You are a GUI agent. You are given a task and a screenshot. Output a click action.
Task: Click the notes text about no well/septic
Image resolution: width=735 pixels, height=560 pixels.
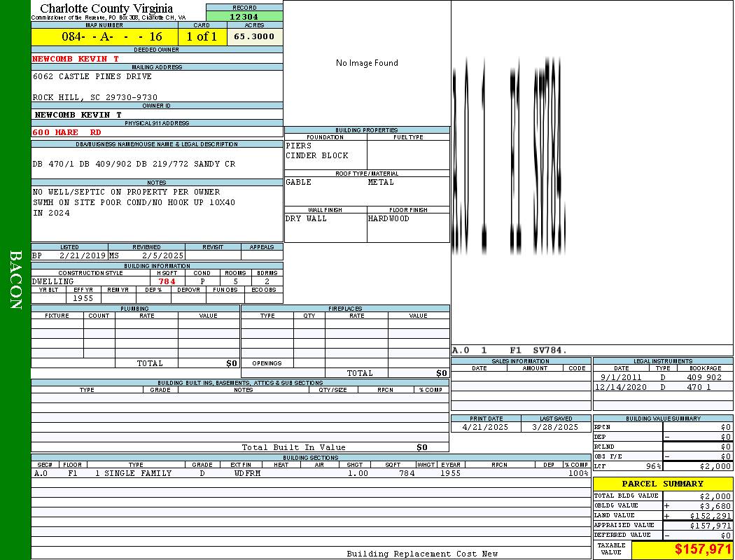click(126, 192)
